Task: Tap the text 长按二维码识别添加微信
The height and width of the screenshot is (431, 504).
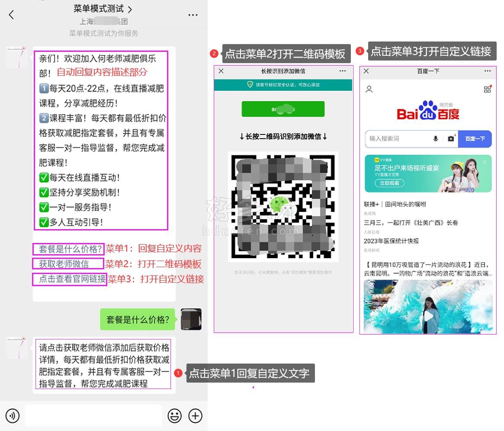Action: coord(283,137)
